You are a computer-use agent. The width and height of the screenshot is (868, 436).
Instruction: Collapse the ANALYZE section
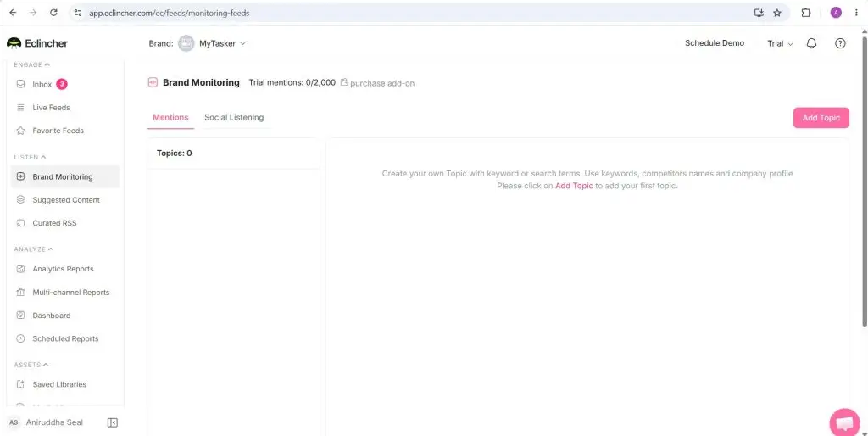click(x=34, y=249)
